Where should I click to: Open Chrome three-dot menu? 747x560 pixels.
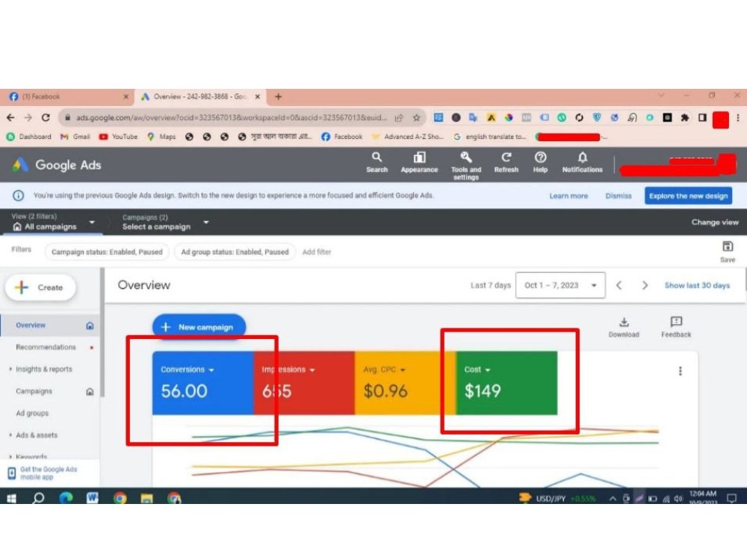[738, 118]
